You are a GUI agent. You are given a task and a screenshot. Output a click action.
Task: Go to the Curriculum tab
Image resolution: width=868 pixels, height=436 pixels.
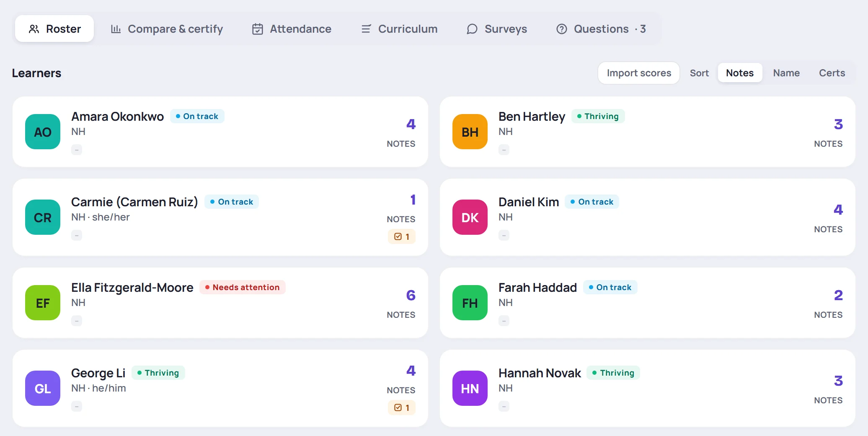[x=399, y=29]
